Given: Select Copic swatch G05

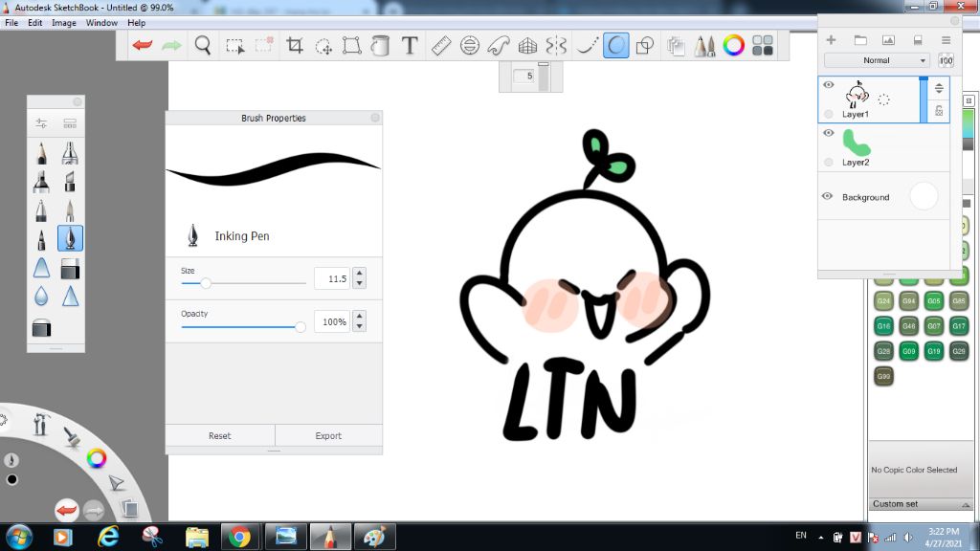Looking at the screenshot, I should coord(934,300).
